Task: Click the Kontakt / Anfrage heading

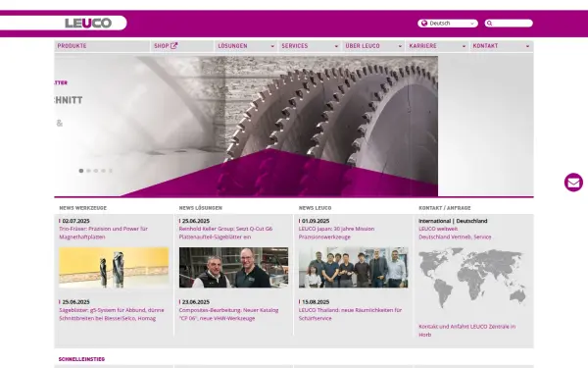Action: (x=445, y=208)
